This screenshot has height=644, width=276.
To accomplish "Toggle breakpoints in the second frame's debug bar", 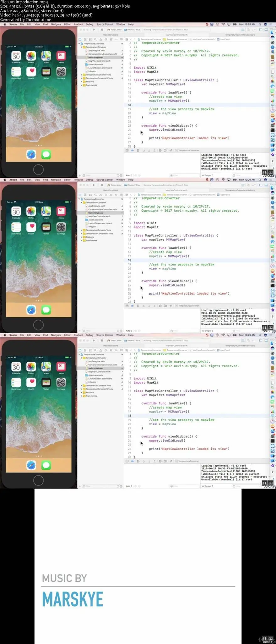I will click(x=133, y=306).
